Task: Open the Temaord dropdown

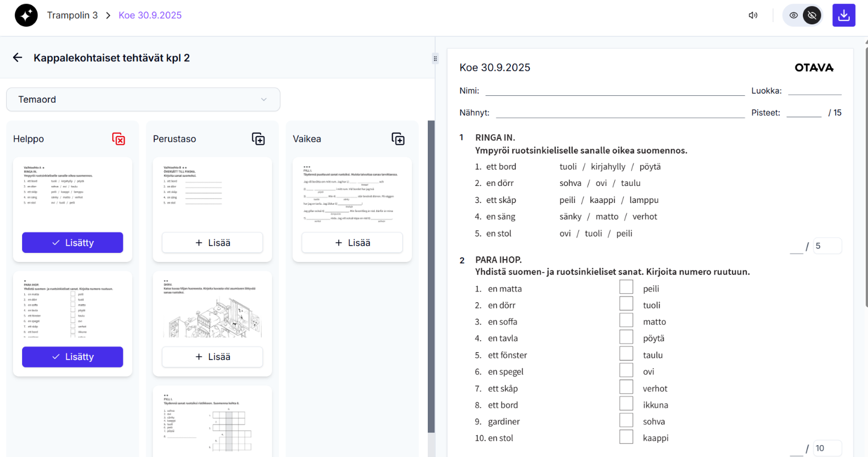Action: 143,99
